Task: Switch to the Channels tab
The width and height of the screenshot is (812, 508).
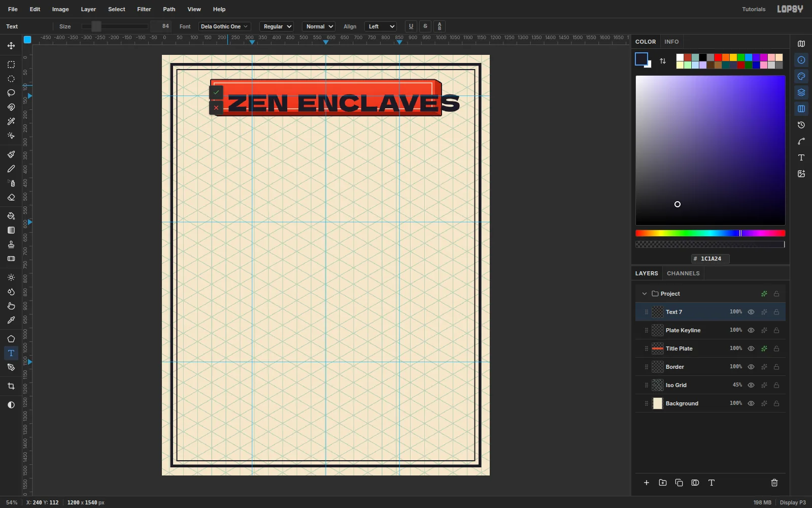Action: pos(683,273)
